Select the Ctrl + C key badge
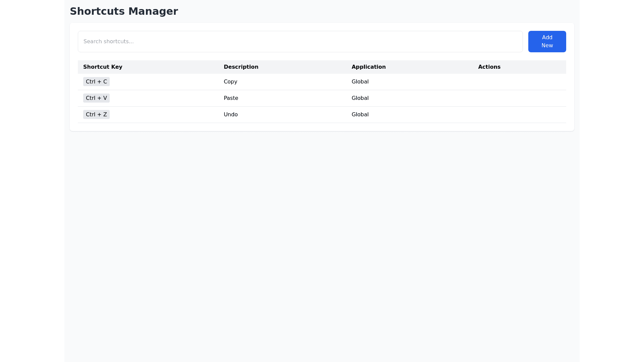Viewport: 644px width, 362px height. [96, 82]
